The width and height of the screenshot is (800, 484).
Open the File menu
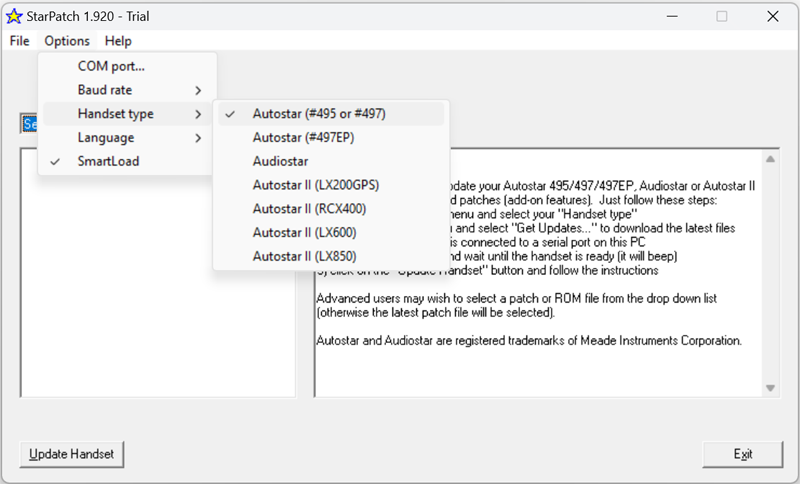(x=19, y=41)
